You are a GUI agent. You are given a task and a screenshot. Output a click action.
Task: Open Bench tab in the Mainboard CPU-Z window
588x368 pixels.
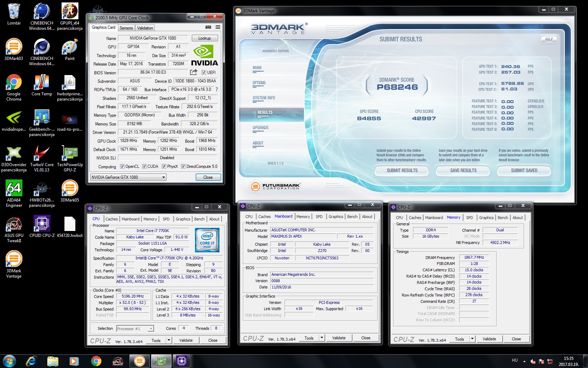[352, 217]
